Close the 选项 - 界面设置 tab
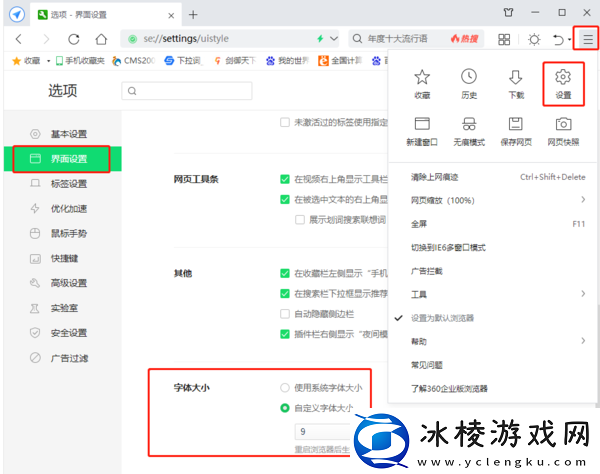 [171, 15]
